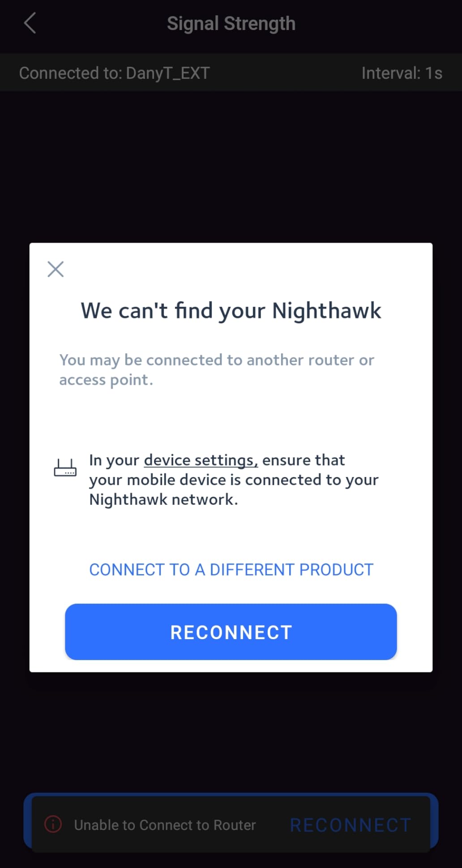Image resolution: width=462 pixels, height=868 pixels.
Task: Tap the We can't find your Nighthawk heading
Action: (231, 310)
